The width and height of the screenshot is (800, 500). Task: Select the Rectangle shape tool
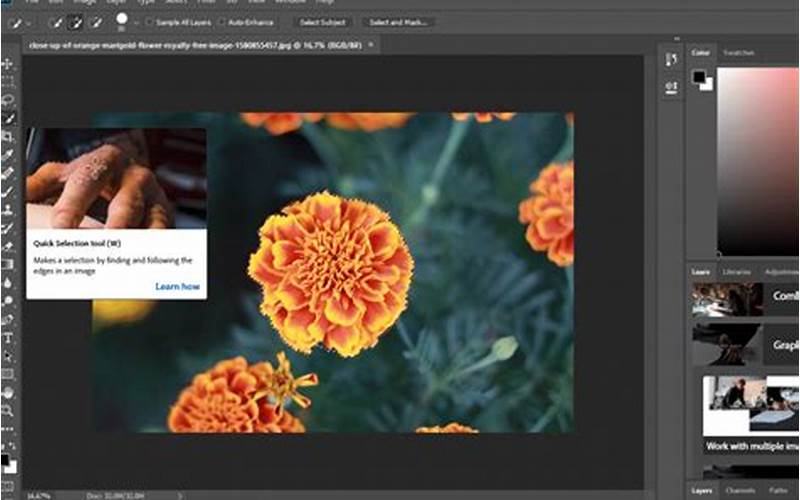pos(8,374)
